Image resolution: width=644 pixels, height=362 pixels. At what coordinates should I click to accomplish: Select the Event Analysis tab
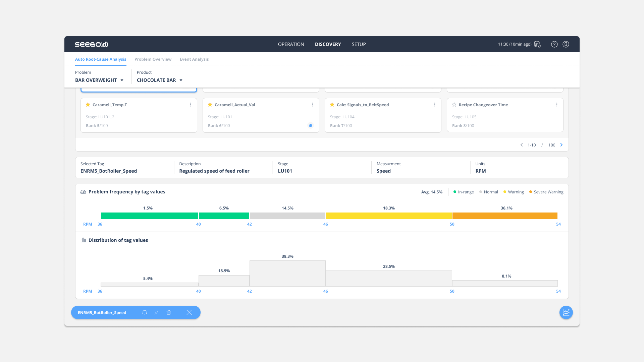tap(194, 59)
